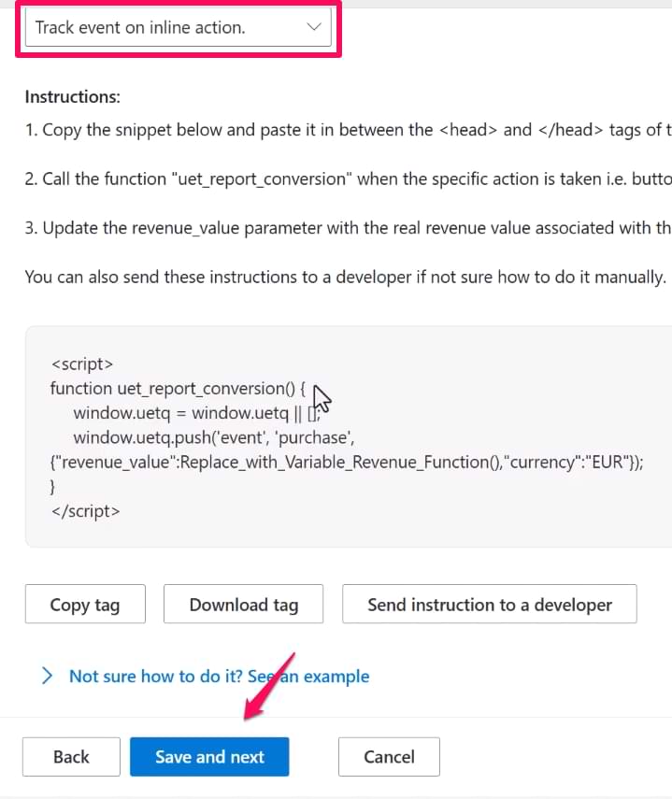The width and height of the screenshot is (672, 799).
Task: Click the 'You can also send these instructions' note
Action: pyautogui.click(x=344, y=277)
